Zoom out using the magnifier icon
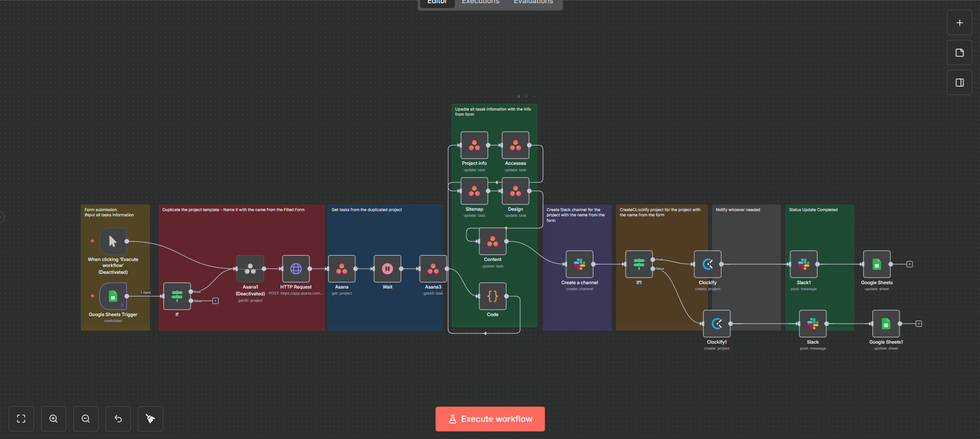 [x=86, y=419]
